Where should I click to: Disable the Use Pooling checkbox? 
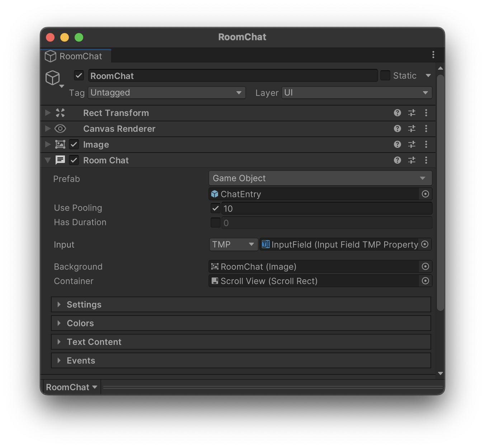click(215, 209)
